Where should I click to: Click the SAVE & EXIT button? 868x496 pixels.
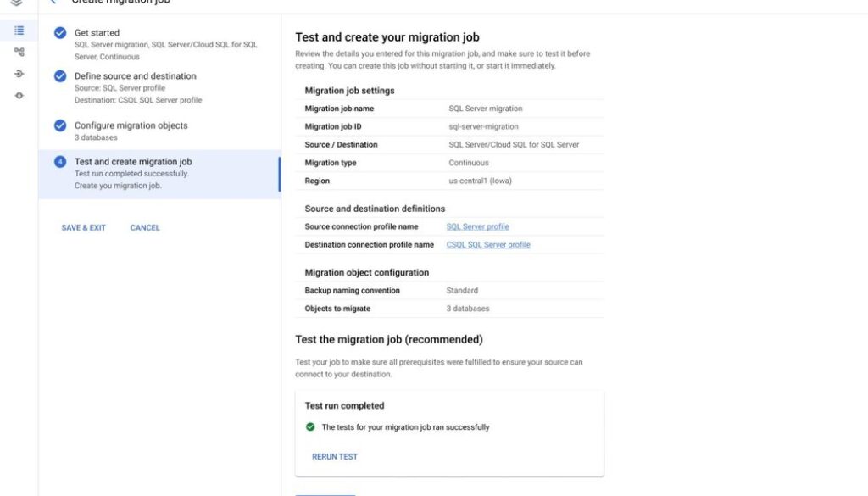(84, 228)
